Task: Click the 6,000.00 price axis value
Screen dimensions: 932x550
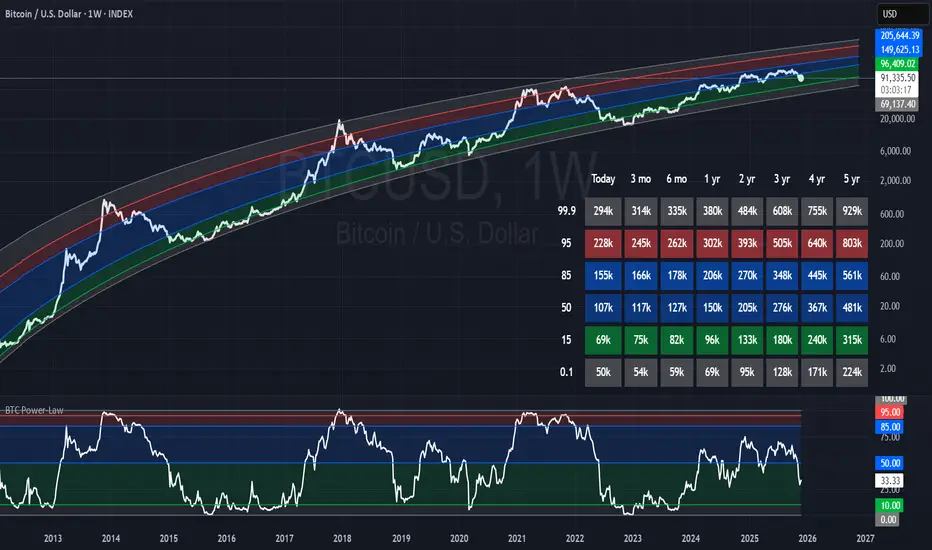Action: (x=895, y=151)
